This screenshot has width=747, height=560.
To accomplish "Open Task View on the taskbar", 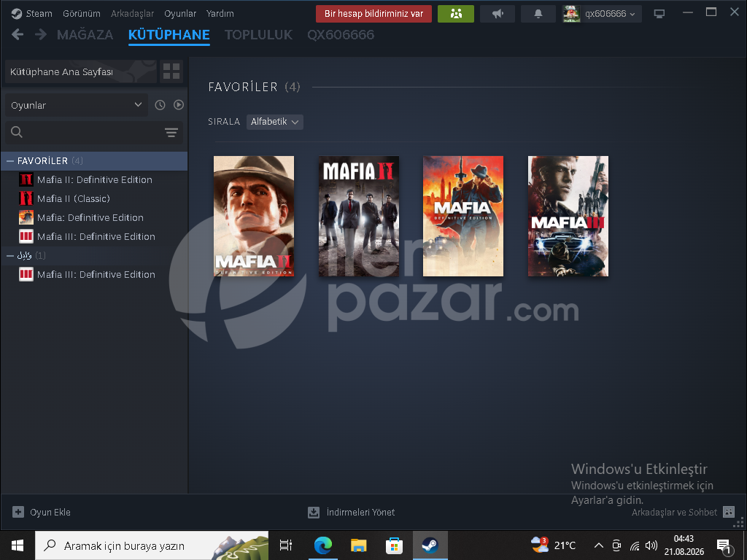I will click(286, 545).
